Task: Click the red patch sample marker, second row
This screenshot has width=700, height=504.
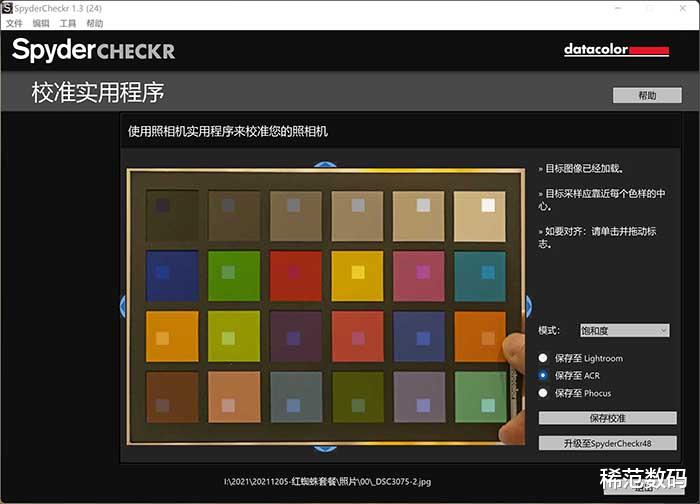Action: [x=293, y=272]
